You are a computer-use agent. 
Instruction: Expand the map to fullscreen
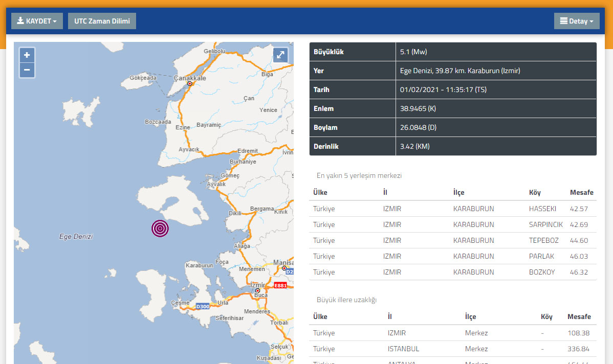[280, 55]
